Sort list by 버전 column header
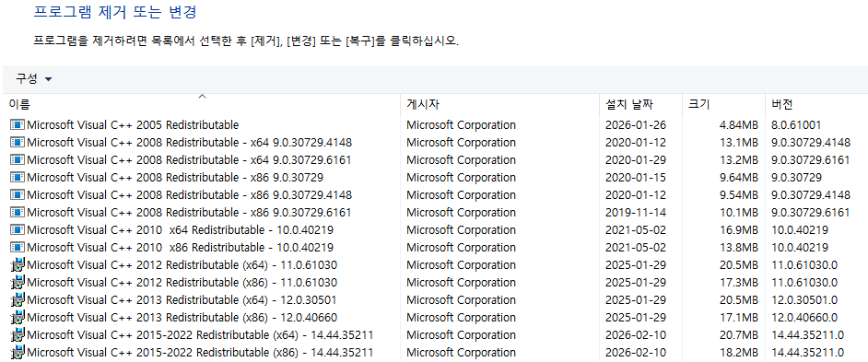The image size is (868, 362). [816, 104]
